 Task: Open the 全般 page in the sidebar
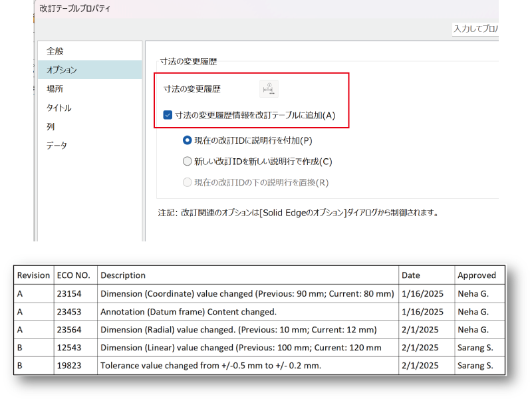tap(55, 51)
